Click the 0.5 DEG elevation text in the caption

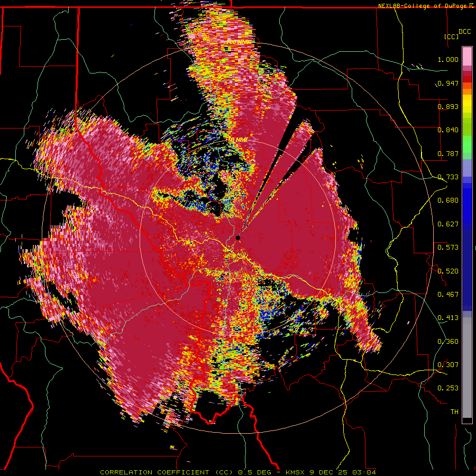pos(255,472)
